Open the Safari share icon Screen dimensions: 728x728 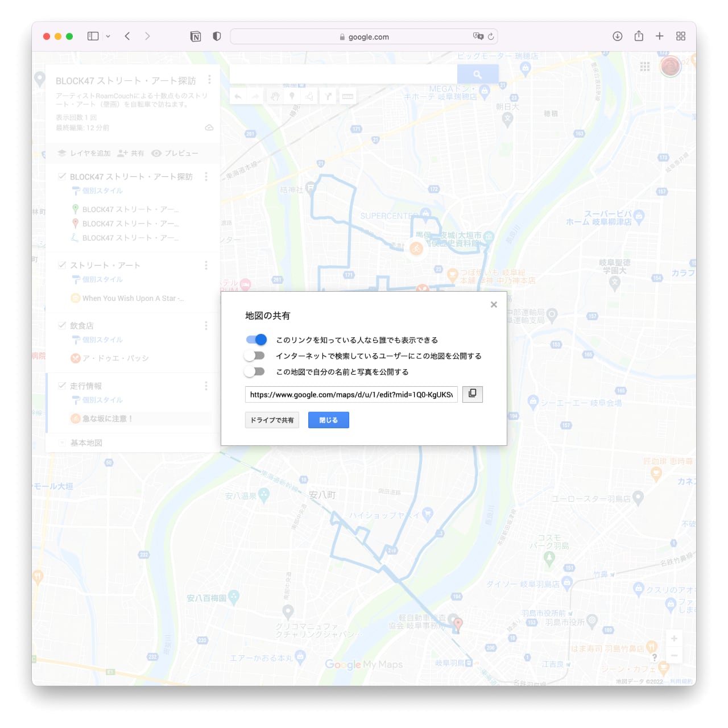point(639,36)
